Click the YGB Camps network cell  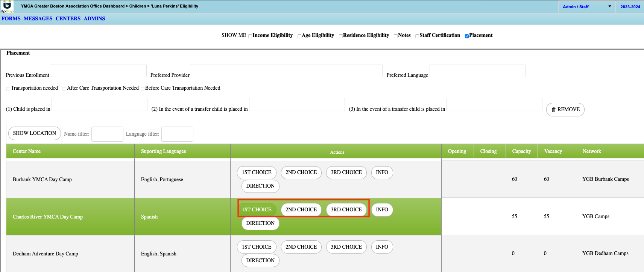click(596, 217)
